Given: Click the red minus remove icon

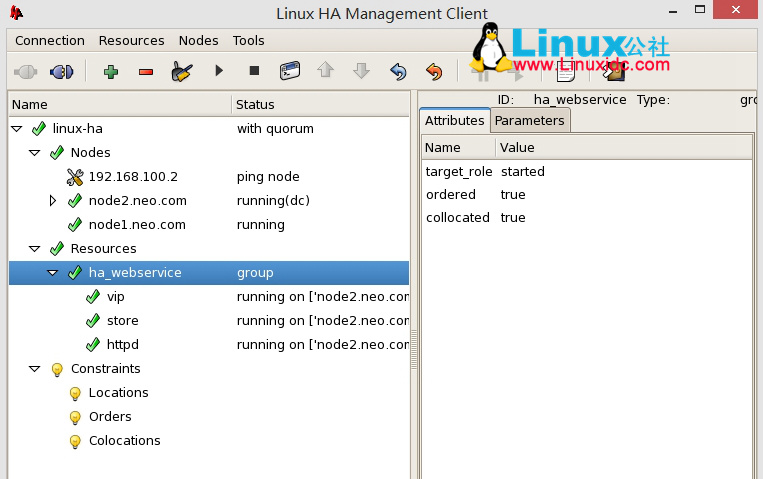Looking at the screenshot, I should (146, 72).
